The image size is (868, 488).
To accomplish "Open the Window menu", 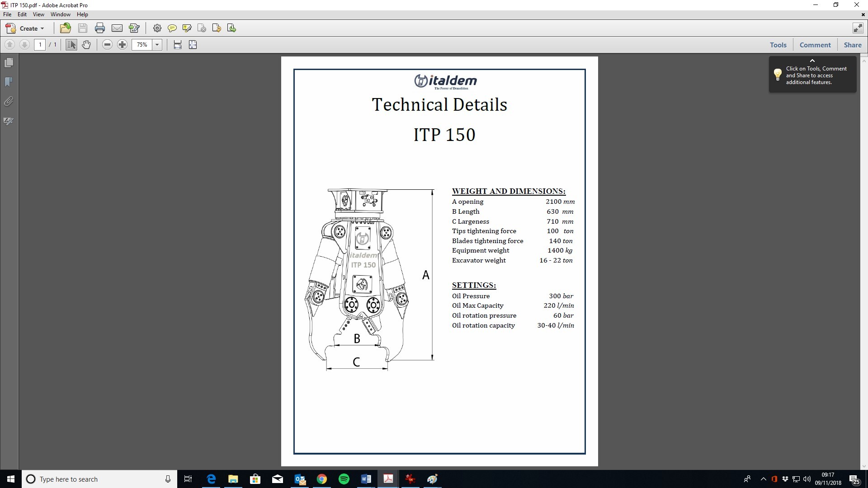I will coord(61,14).
